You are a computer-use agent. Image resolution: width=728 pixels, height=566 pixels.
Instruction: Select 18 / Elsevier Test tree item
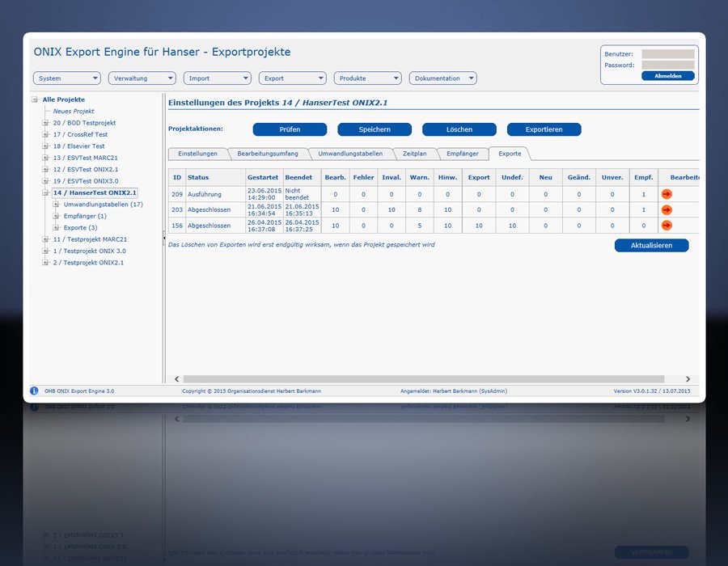pyautogui.click(x=79, y=146)
